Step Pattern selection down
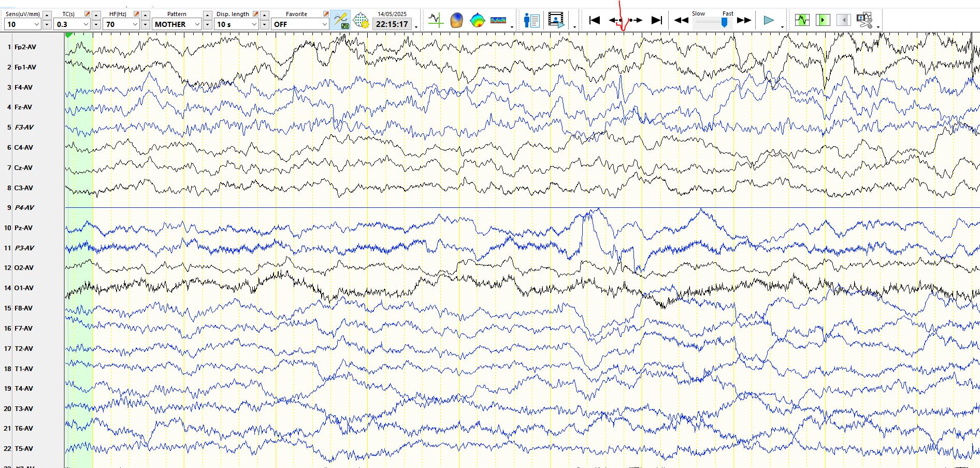This screenshot has height=468, width=980. pyautogui.click(x=207, y=24)
